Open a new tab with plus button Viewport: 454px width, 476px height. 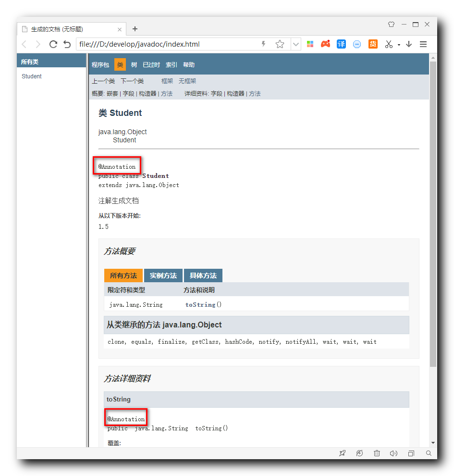pyautogui.click(x=135, y=29)
